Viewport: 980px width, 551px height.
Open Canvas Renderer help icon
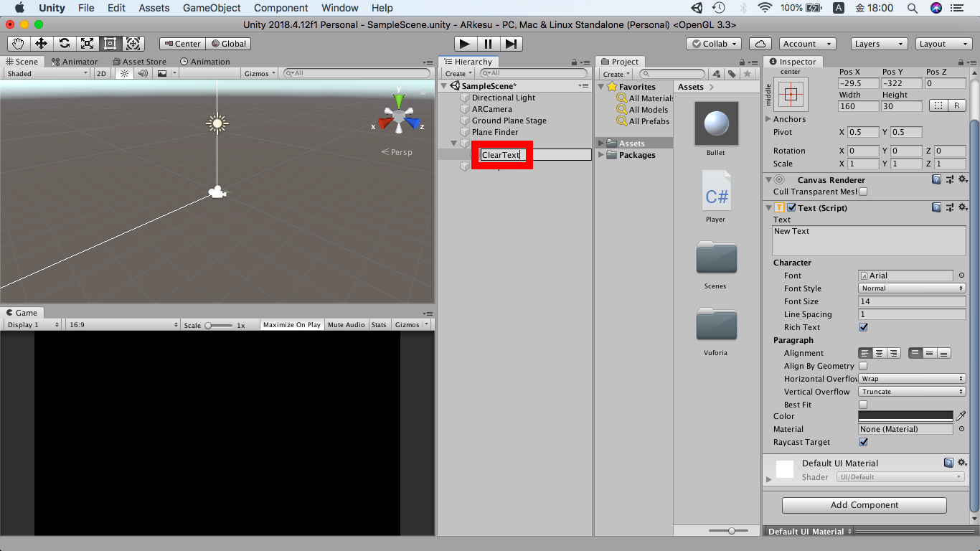pyautogui.click(x=936, y=179)
